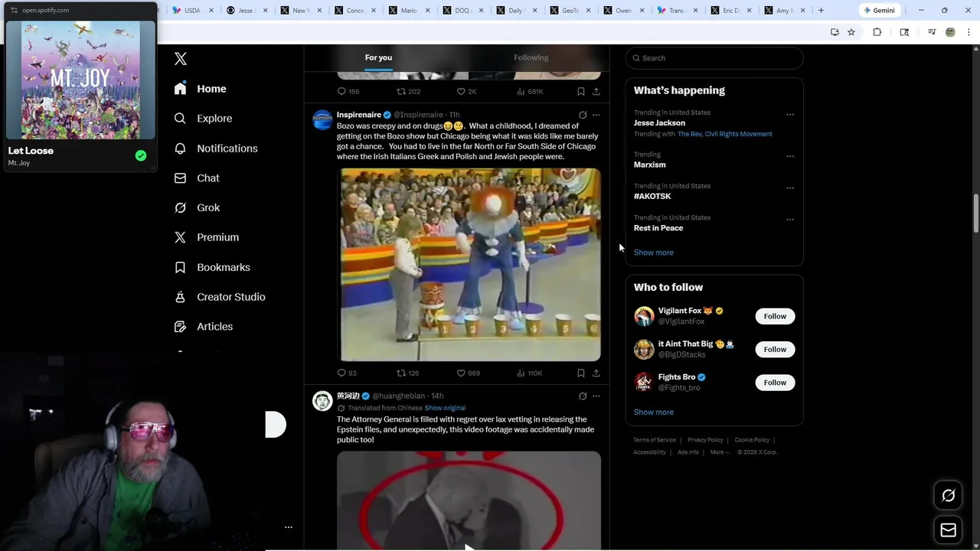Bookmark the Inspirenaire Bozo post
This screenshot has width=980, height=551.
(x=581, y=373)
